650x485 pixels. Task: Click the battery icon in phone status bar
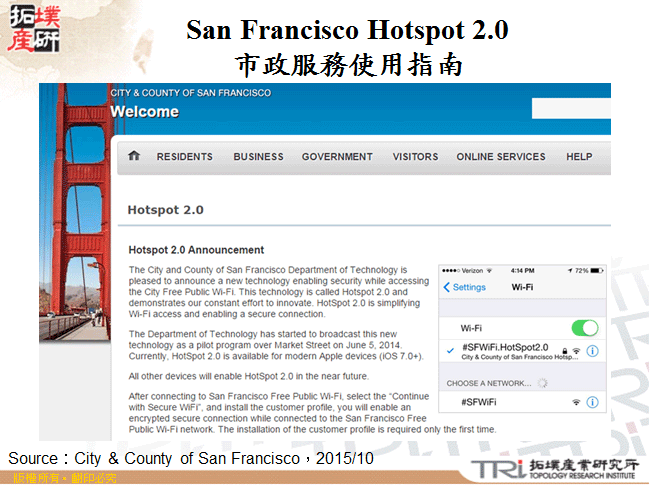coord(594,271)
